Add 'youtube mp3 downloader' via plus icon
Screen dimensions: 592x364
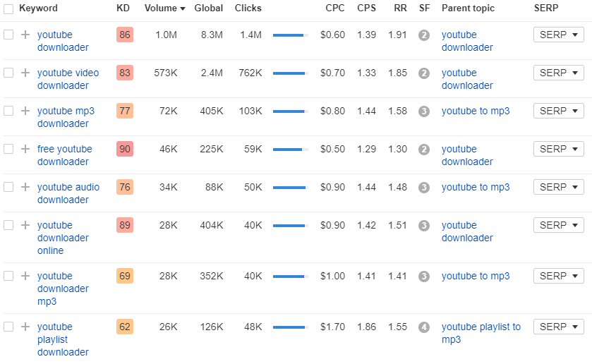coord(25,111)
